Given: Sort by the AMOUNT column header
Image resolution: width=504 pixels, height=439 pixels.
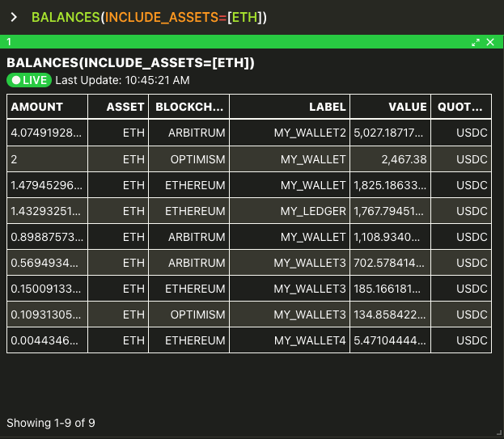Looking at the screenshot, I should (47, 107).
